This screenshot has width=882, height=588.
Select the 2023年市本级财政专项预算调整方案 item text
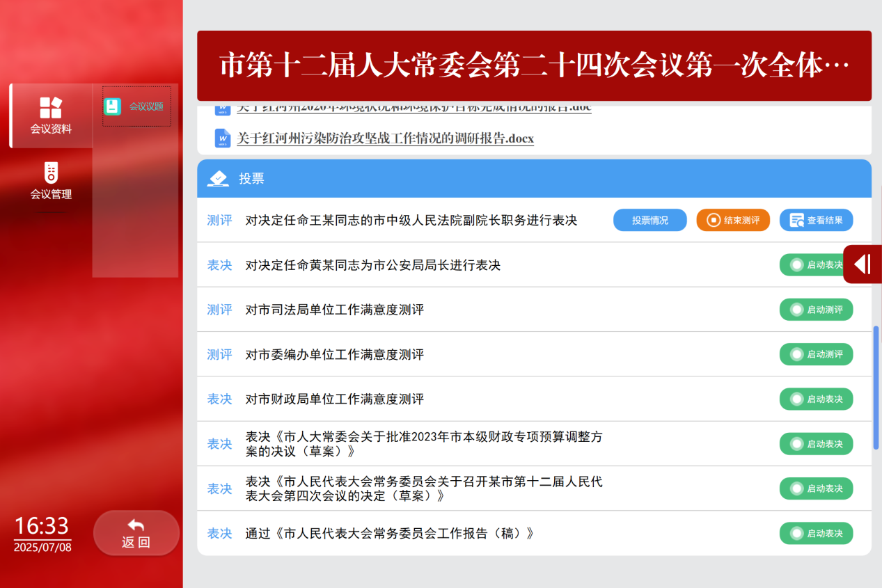424,444
